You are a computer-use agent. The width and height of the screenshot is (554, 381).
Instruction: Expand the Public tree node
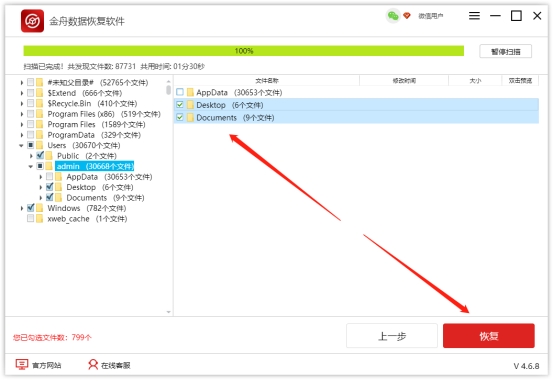(x=31, y=156)
